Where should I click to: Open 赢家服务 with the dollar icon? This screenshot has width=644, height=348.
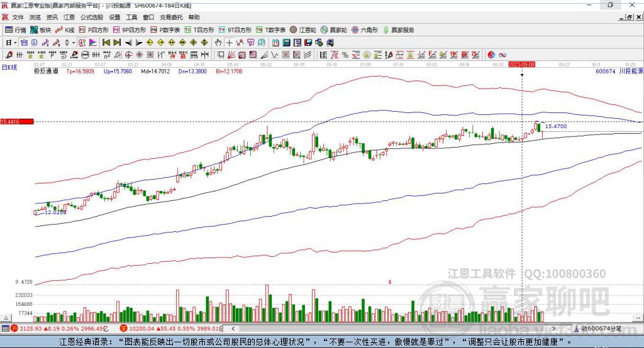point(398,30)
